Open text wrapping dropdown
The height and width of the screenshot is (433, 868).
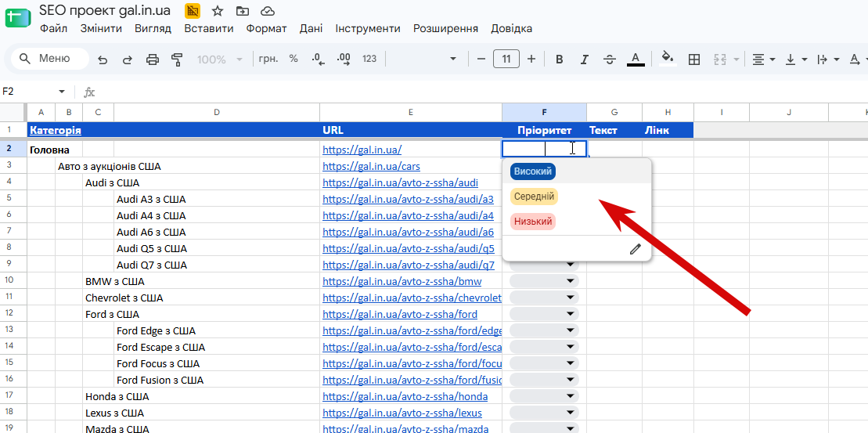click(829, 60)
